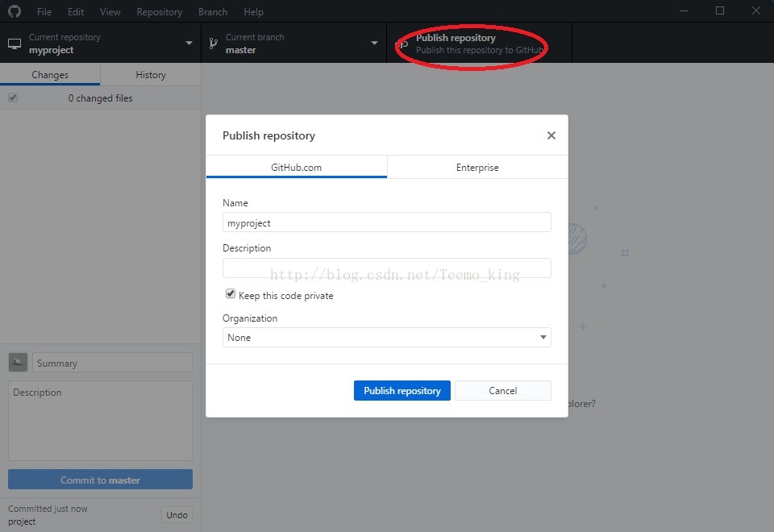Expand the Current repository myproject dropdown
This screenshot has height=532, width=774.
100,43
